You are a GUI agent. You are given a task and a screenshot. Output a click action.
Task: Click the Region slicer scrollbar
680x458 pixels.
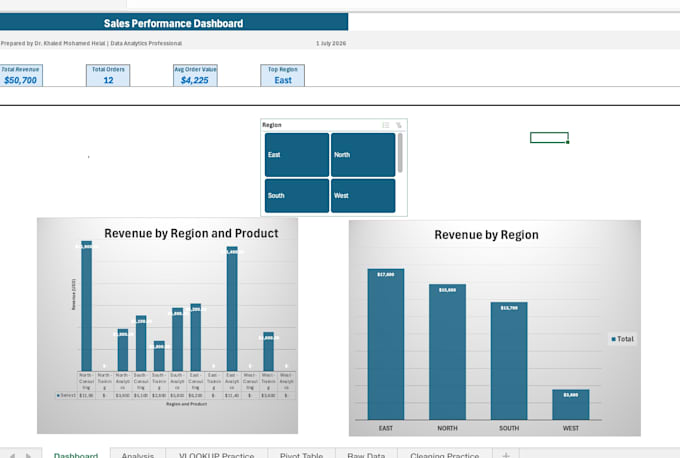click(x=400, y=153)
